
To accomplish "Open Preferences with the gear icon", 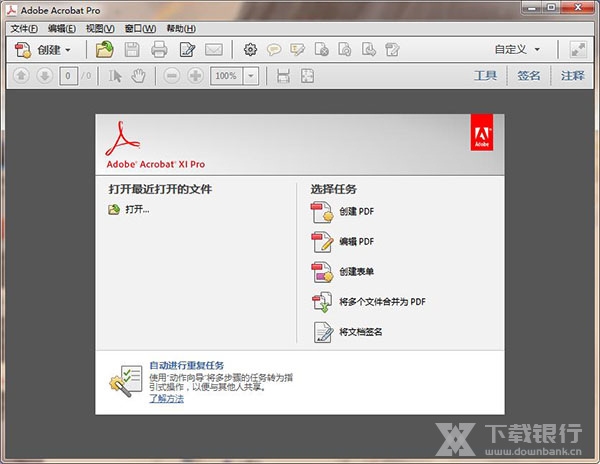I will point(250,50).
